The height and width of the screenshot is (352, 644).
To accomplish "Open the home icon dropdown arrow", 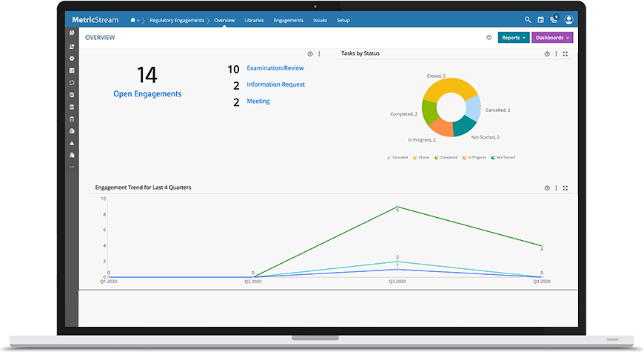I will 138,20.
